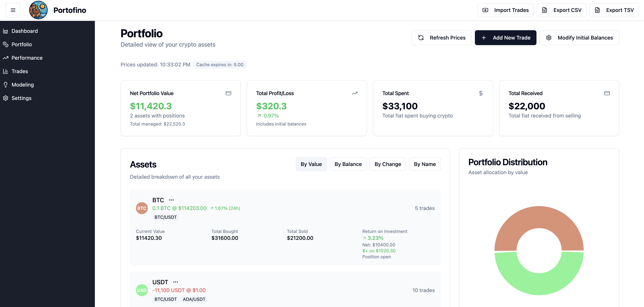Click the trend icon on Total Profit/Loss
This screenshot has width=644, height=307.
pos(354,93)
